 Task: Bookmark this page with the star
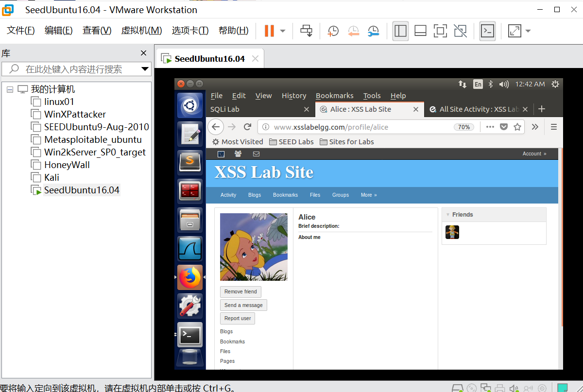click(517, 127)
